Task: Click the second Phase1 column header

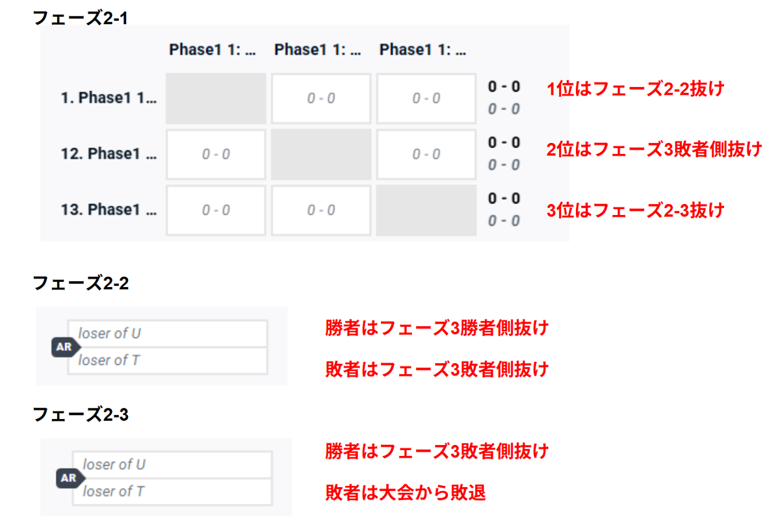Action: pos(318,50)
